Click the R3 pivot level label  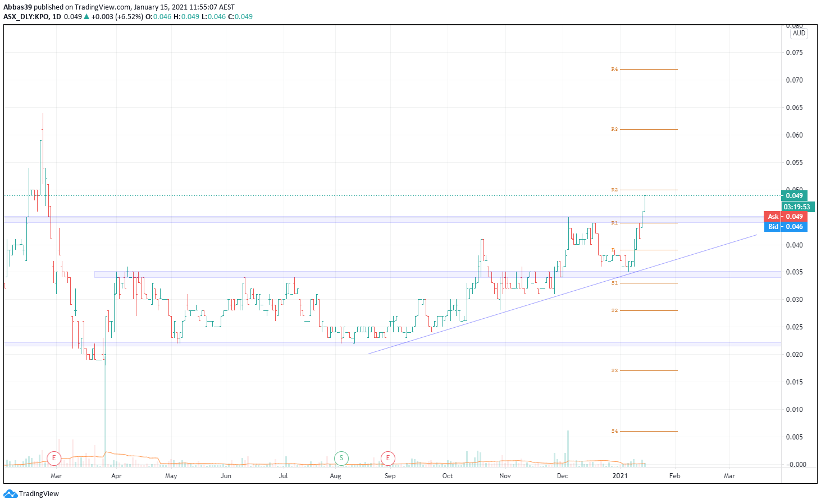[x=614, y=129]
